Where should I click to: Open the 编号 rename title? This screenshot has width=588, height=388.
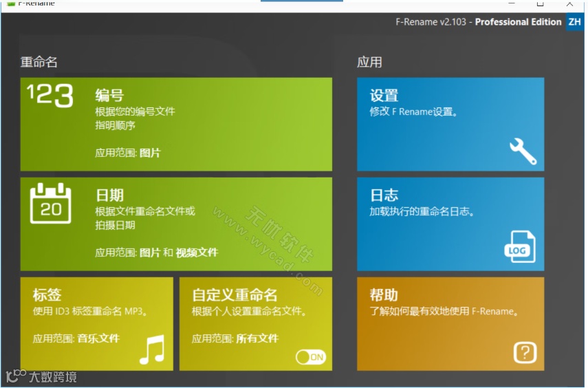109,96
